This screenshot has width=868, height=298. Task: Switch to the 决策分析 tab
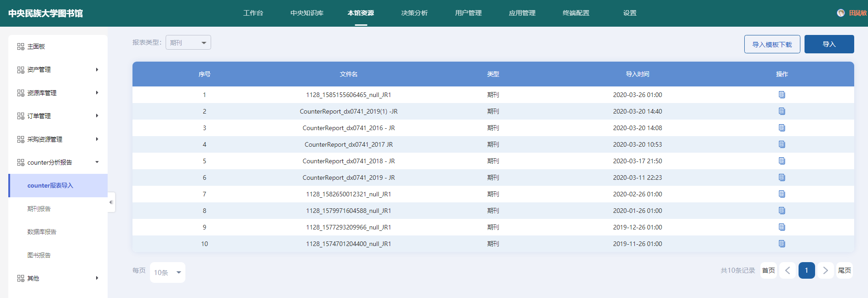pyautogui.click(x=414, y=13)
